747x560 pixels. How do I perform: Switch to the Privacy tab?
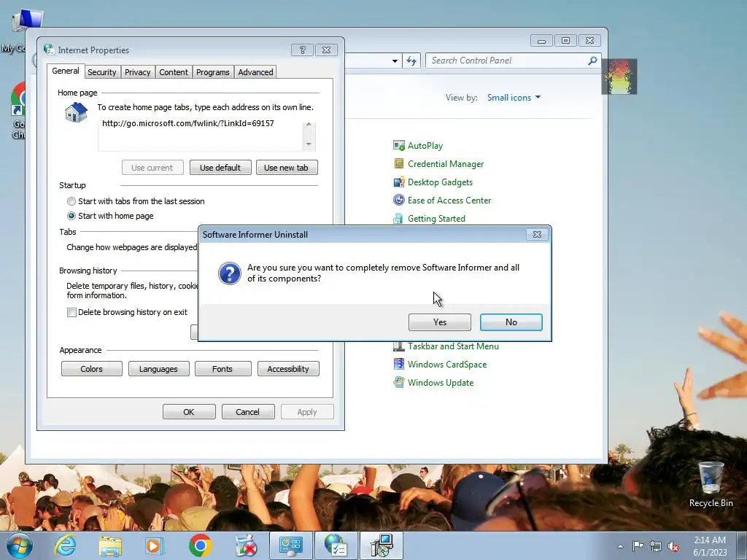tap(138, 72)
